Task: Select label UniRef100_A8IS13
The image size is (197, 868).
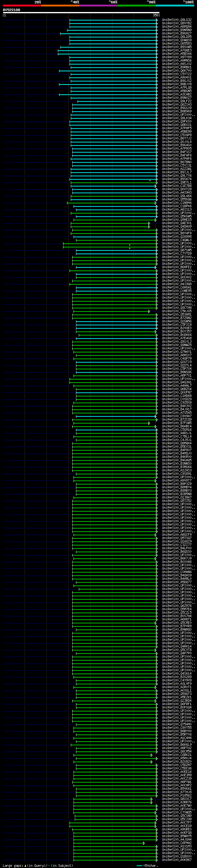Action: point(177,209)
